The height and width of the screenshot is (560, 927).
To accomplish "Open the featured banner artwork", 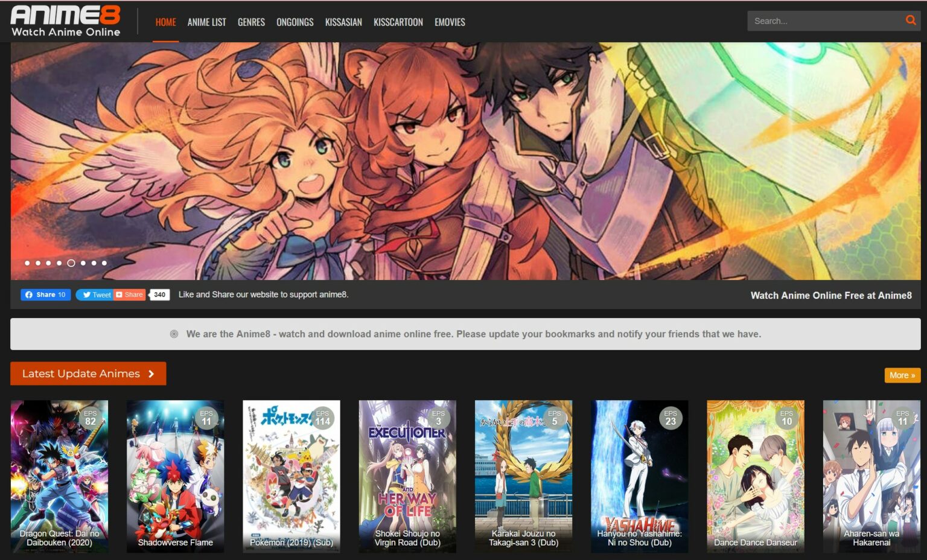I will click(x=465, y=161).
